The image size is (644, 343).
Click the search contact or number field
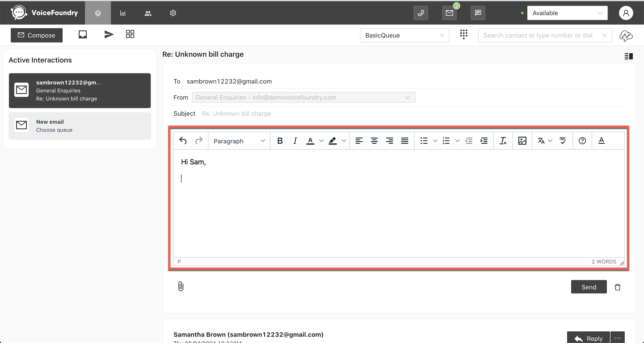[x=545, y=35]
